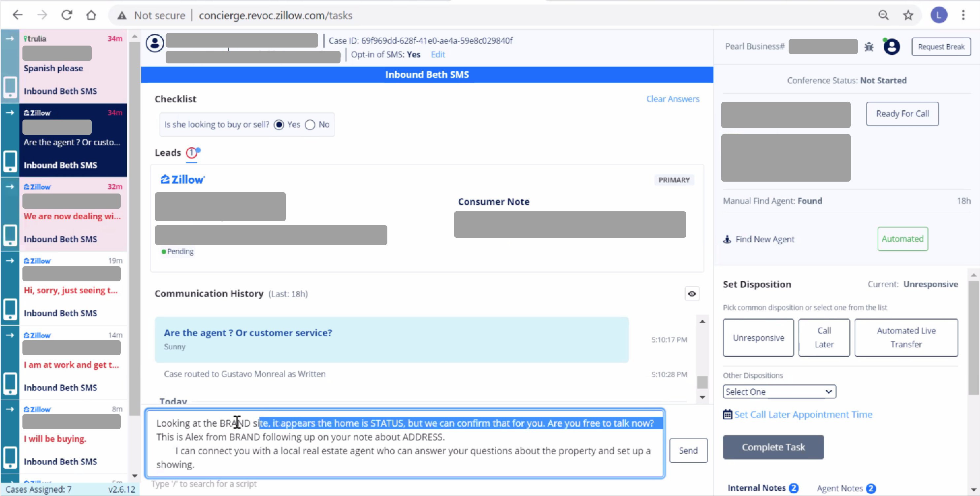
Task: Click the disposition panel scrollbar thumb
Action: (x=973, y=338)
